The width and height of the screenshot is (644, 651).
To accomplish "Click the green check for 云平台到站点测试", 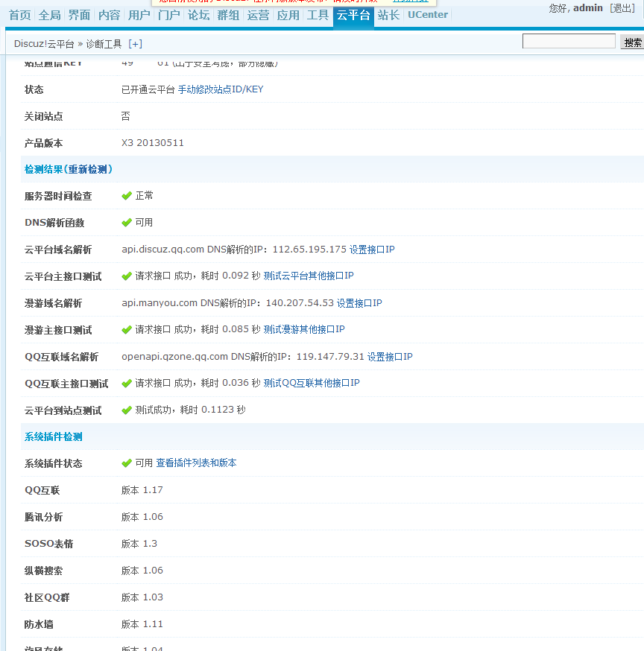I will click(x=127, y=410).
